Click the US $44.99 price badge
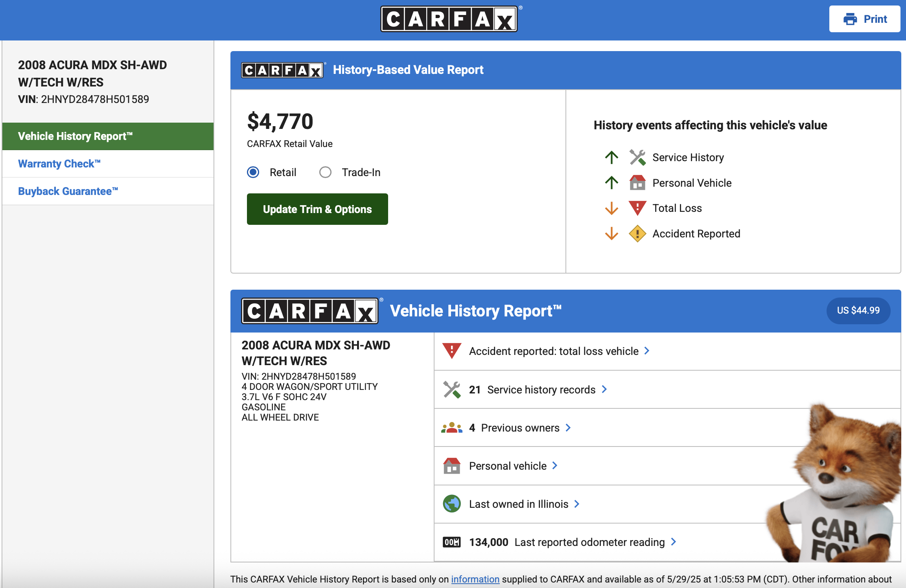 point(858,311)
